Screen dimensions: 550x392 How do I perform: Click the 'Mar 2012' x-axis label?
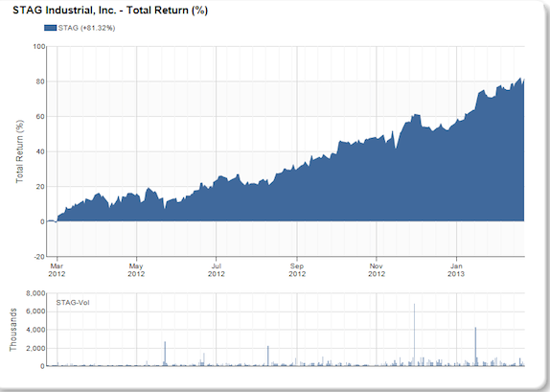[57, 270]
